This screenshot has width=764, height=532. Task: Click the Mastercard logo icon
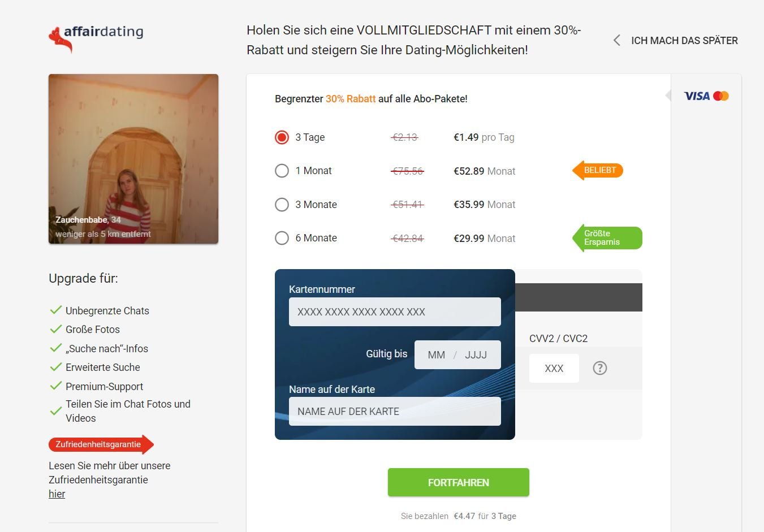(x=721, y=96)
